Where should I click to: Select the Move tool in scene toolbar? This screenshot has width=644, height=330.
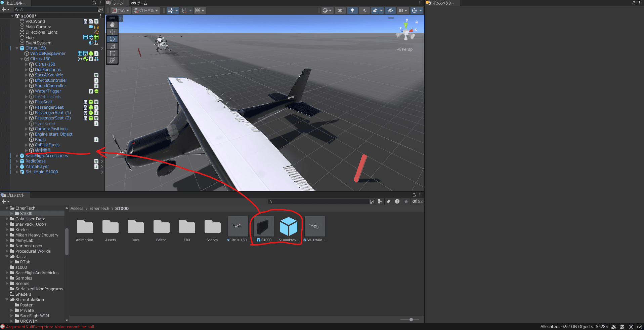(112, 32)
